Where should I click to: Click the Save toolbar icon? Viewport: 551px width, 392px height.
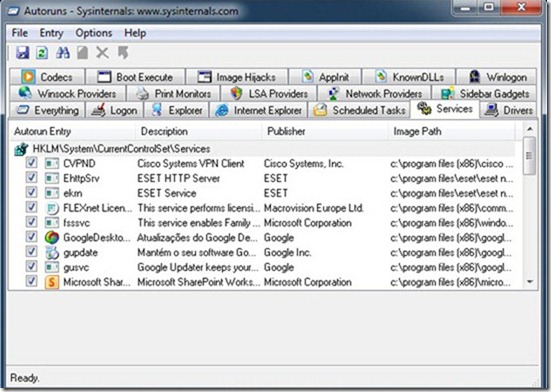click(x=22, y=53)
